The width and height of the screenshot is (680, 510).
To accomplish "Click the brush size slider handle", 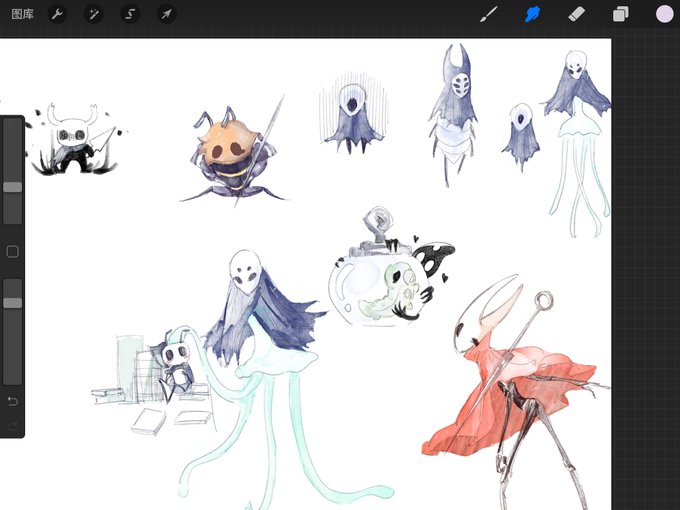I will point(13,187).
